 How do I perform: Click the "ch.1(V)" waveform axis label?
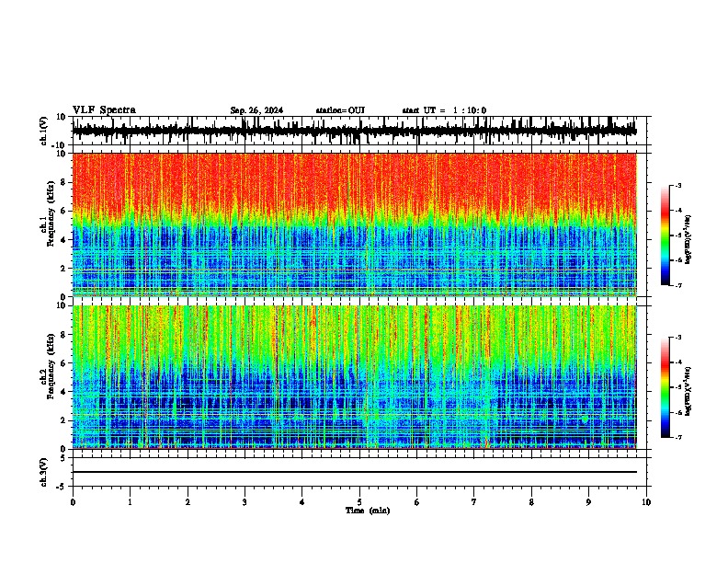44,131
